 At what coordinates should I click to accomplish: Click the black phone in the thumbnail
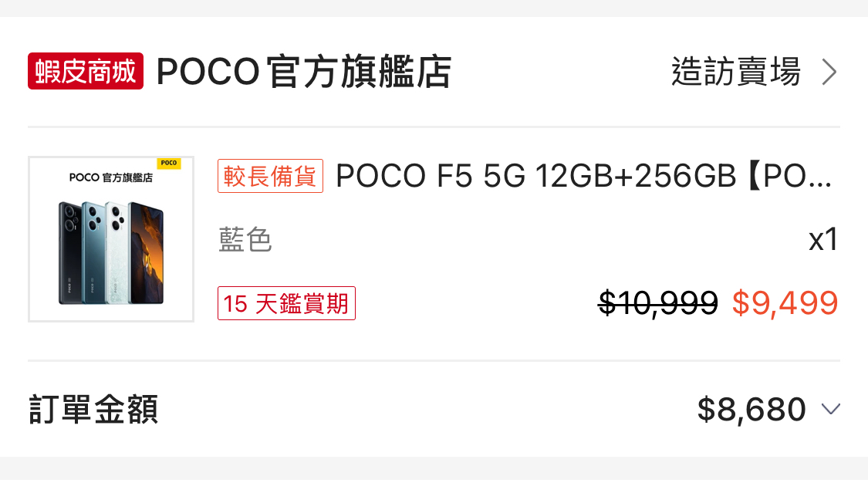point(70,253)
